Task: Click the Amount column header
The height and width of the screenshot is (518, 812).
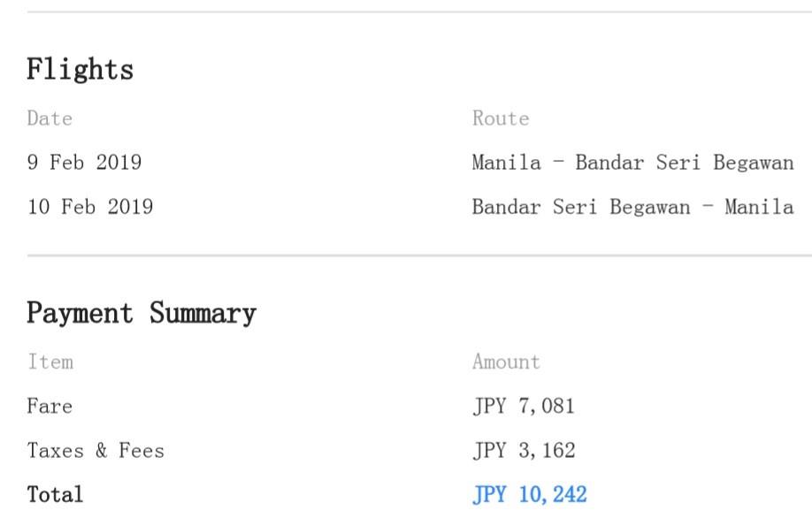Action: [x=507, y=362]
